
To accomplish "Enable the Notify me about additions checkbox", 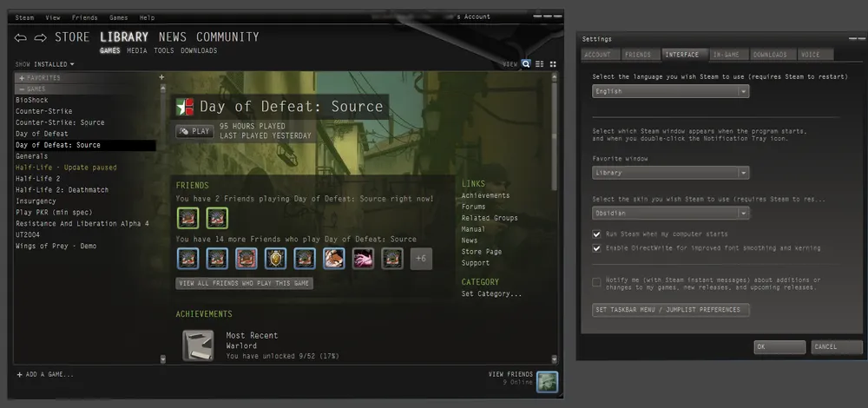I will [596, 282].
